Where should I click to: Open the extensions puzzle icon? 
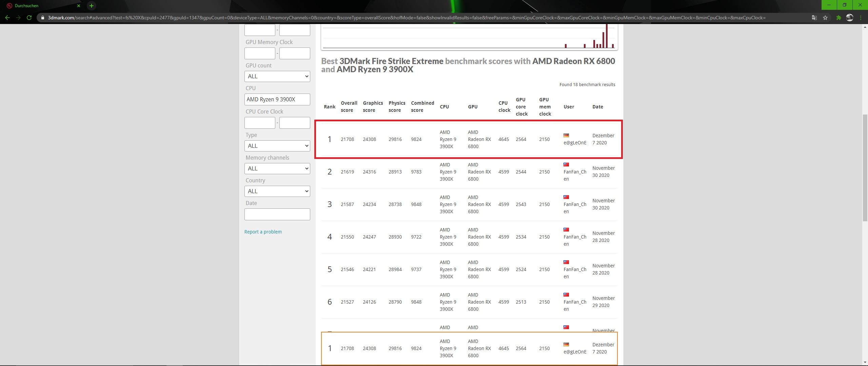pyautogui.click(x=839, y=18)
